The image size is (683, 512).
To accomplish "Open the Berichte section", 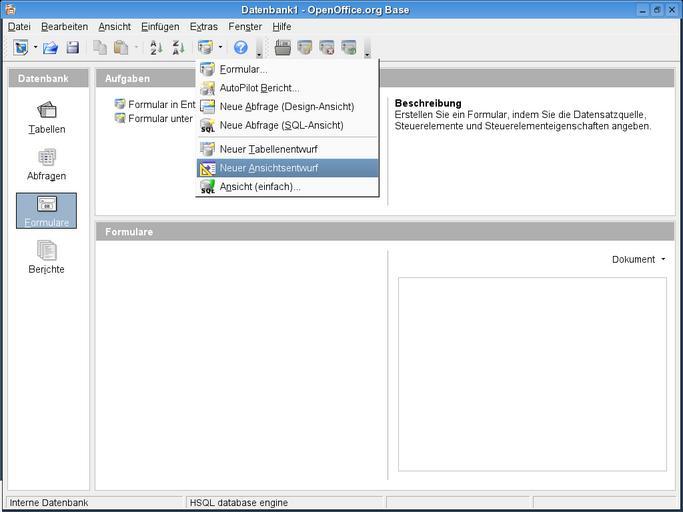I will pyautogui.click(x=46, y=257).
